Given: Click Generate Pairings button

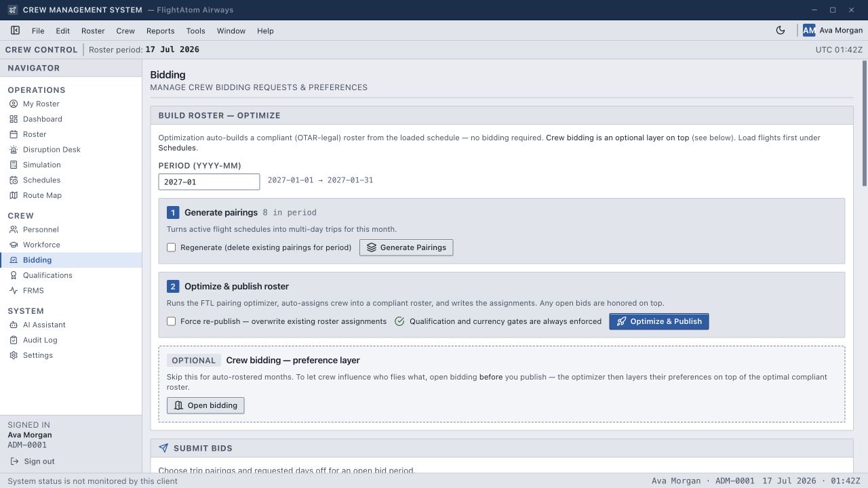Looking at the screenshot, I should (406, 247).
